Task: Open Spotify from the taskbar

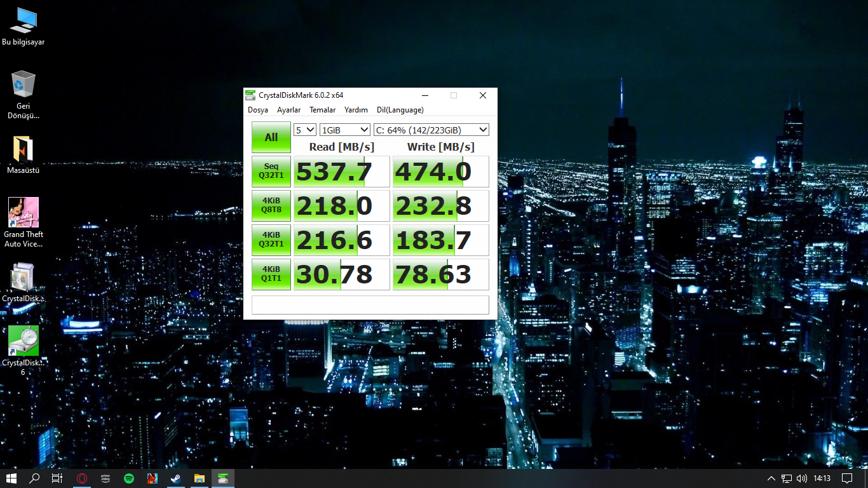Action: [129, 478]
